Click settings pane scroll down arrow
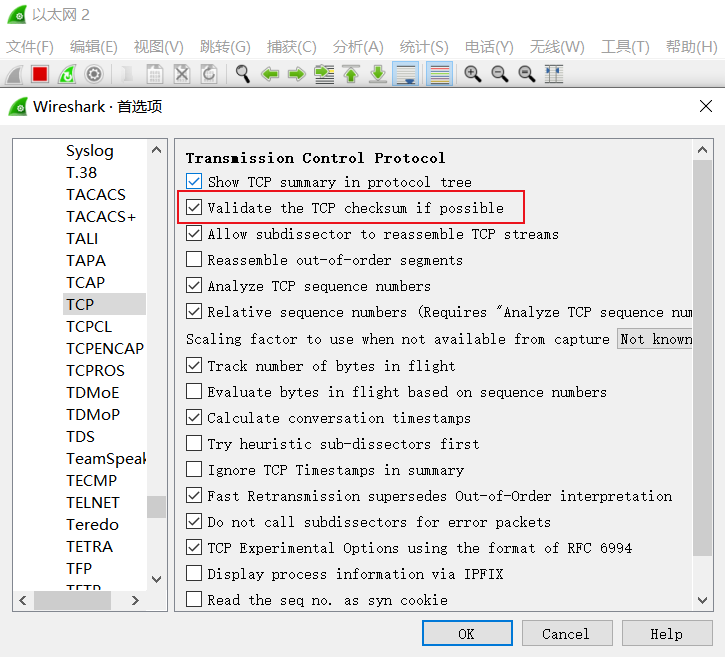 click(702, 600)
